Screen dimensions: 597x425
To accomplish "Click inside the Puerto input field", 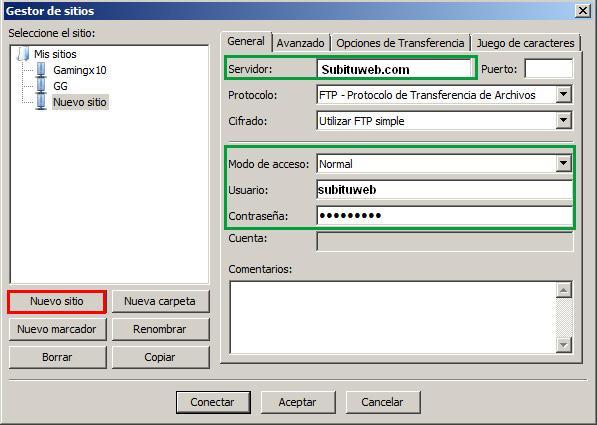I will tap(549, 69).
